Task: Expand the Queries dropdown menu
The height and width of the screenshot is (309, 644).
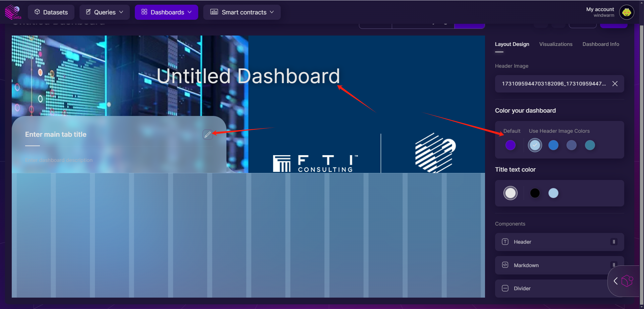Action: point(105,12)
